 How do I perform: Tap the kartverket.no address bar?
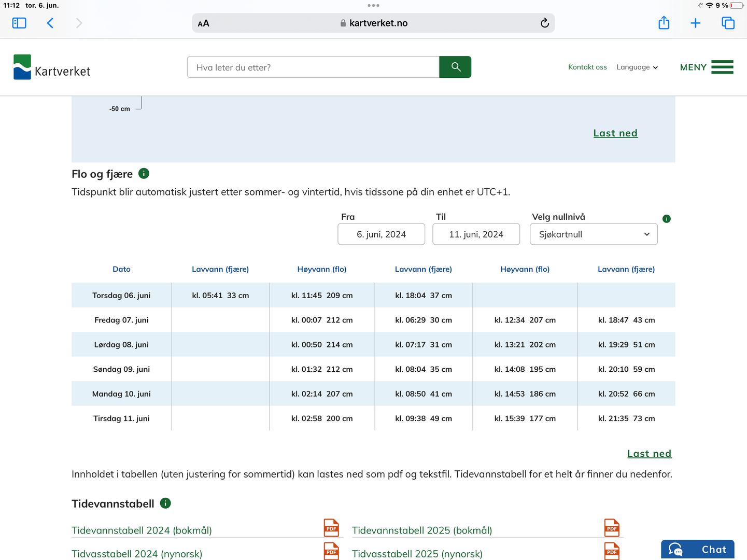tap(373, 23)
